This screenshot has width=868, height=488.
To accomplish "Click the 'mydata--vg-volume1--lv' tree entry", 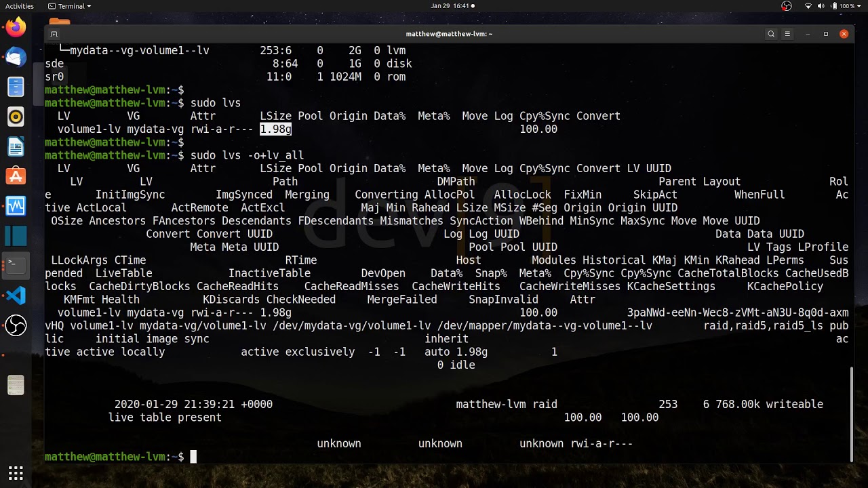I will tap(140, 51).
